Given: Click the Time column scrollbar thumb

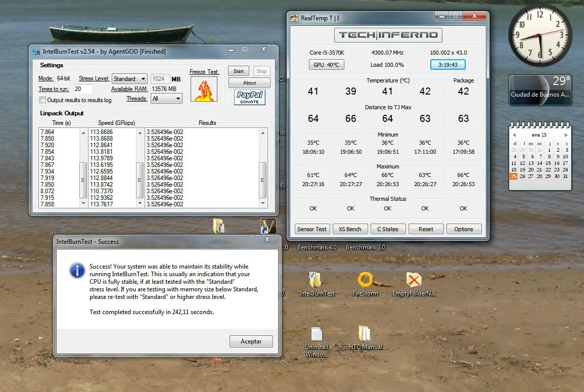Looking at the screenshot, I should point(83,180).
